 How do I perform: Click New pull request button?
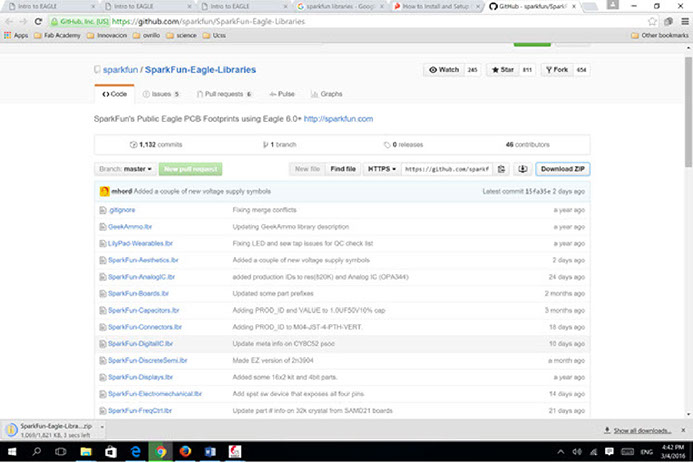point(190,169)
